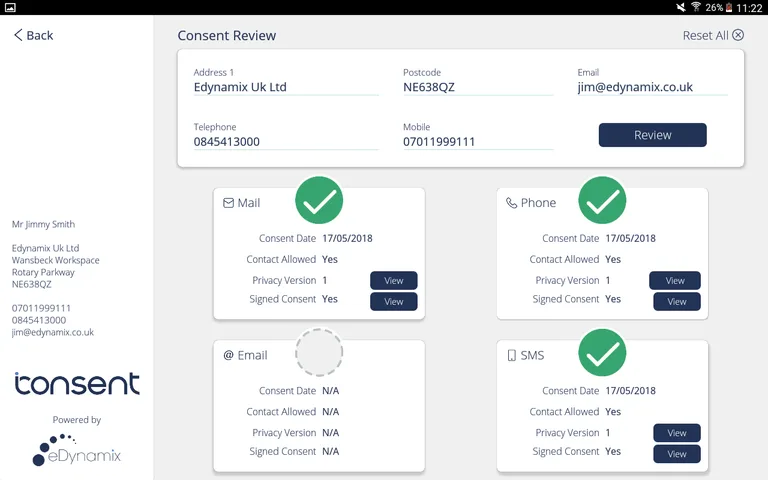Click the Mail consent date 17/05/2018
This screenshot has width=768, height=480.
click(347, 239)
